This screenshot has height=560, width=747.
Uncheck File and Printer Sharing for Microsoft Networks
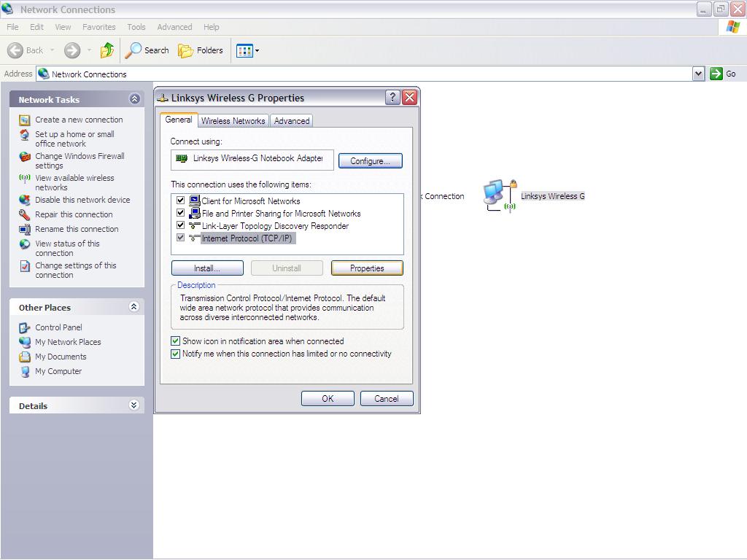[181, 213]
